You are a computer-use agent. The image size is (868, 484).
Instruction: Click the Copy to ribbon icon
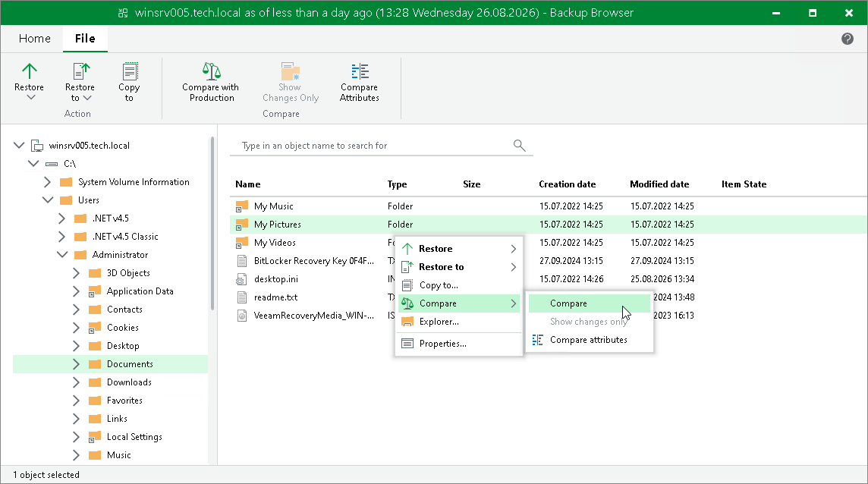click(130, 71)
